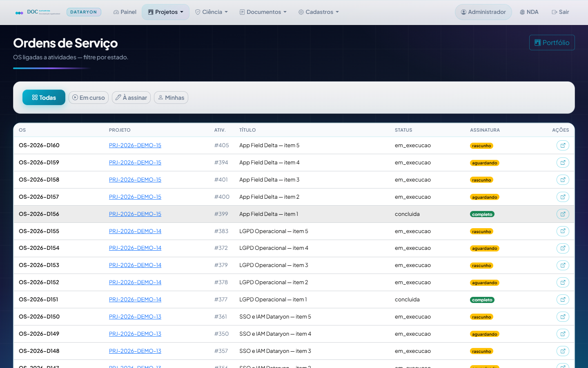The width and height of the screenshot is (588, 368).
Task: Open action icon for OS-2026-D158 row
Action: 563,180
